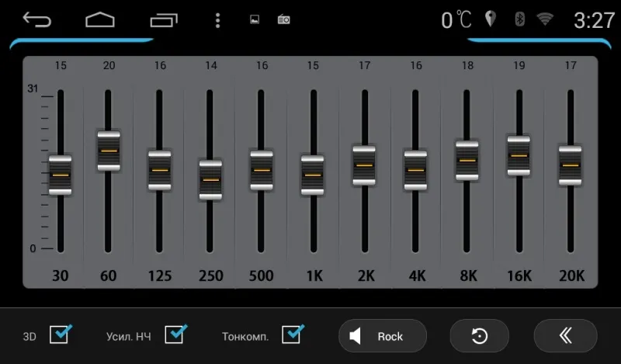Go back using the double chevron button

565,336
